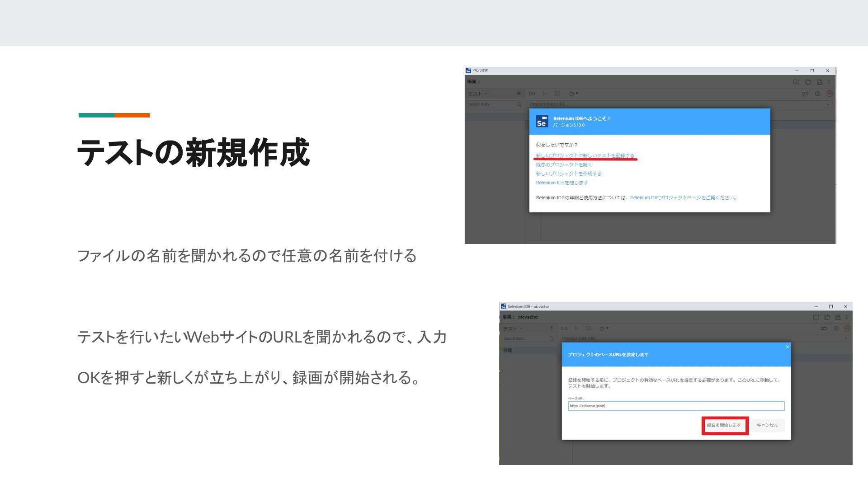The image size is (868, 488).
Task: Click the open project icon in the セレンIDE window
Action: tap(808, 82)
